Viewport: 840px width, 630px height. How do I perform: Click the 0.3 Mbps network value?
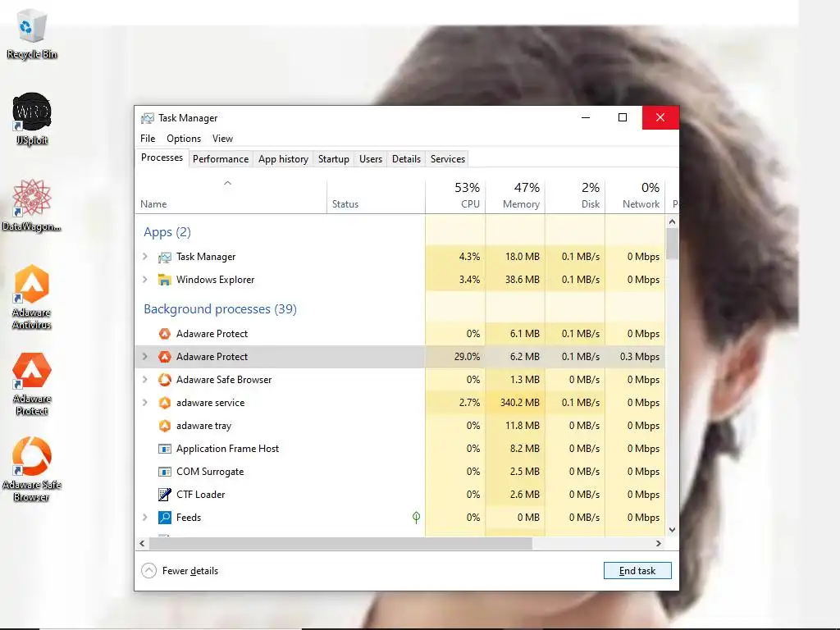pyautogui.click(x=640, y=357)
